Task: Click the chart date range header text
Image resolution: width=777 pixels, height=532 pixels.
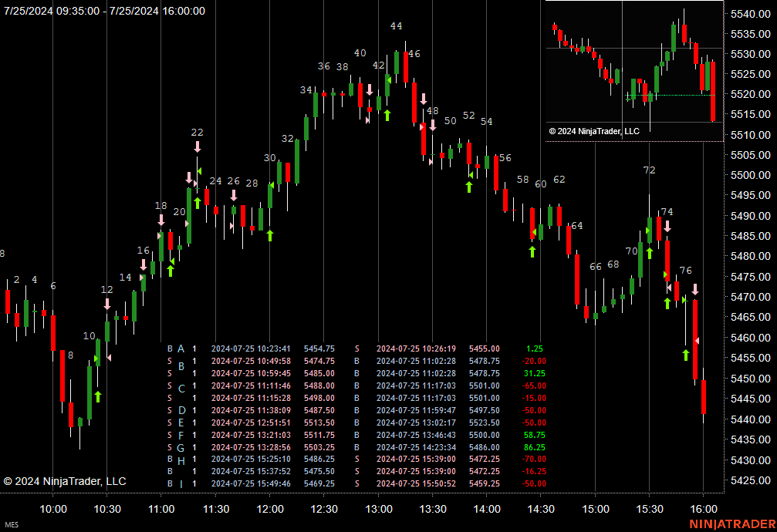Action: tap(104, 11)
